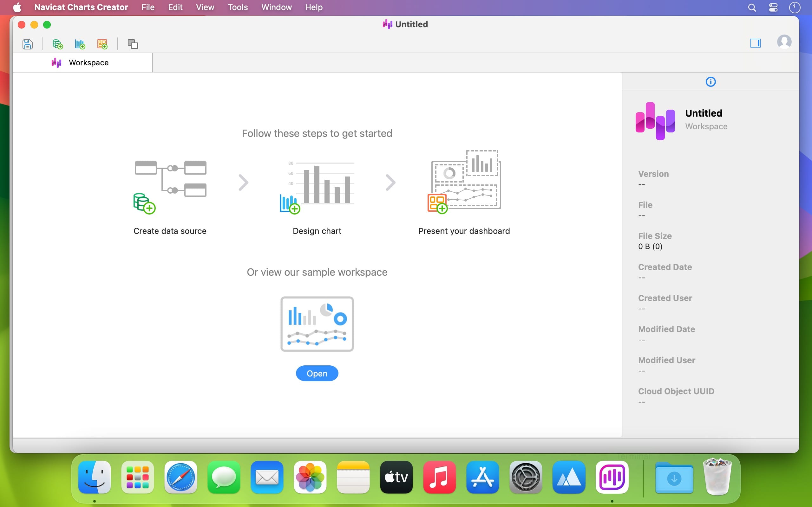The height and width of the screenshot is (507, 812).
Task: Click the Save toolbar icon
Action: point(28,44)
